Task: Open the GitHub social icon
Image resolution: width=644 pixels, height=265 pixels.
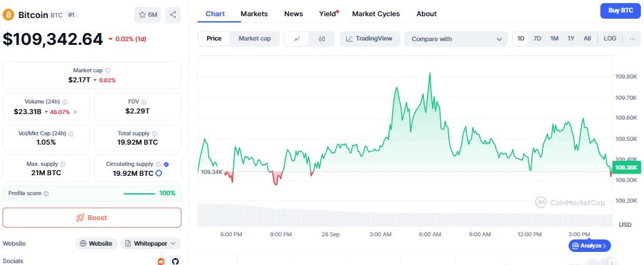Action: click(x=175, y=261)
